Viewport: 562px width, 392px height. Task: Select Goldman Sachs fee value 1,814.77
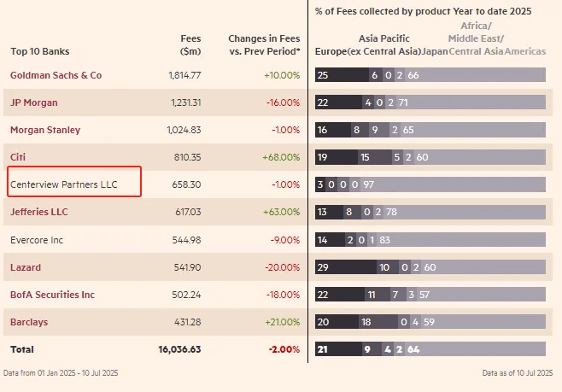pos(184,75)
